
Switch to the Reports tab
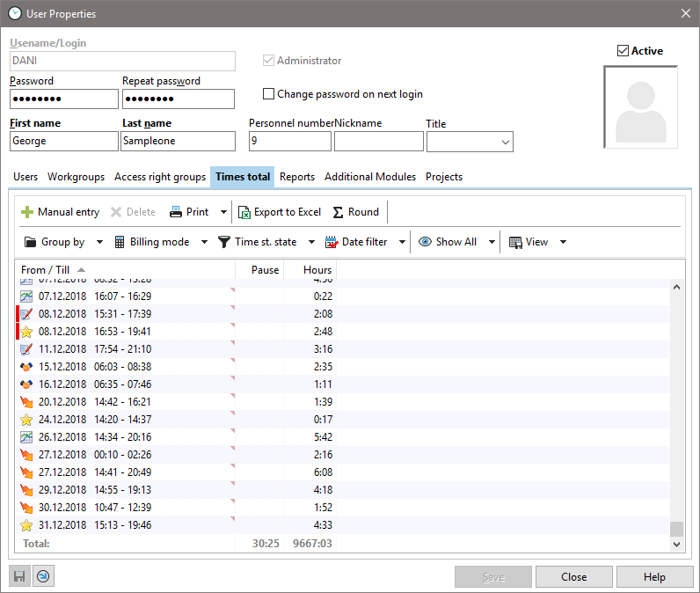[x=297, y=177]
